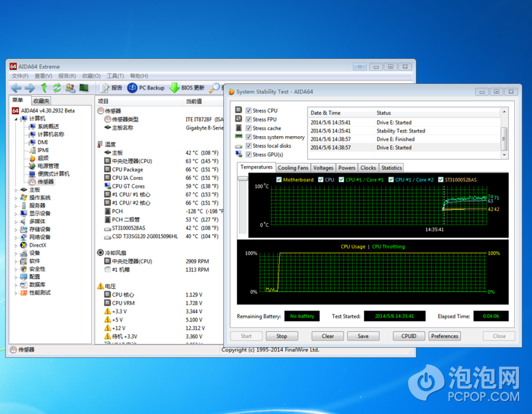Click the magnifier search icon in toolbar
The height and width of the screenshot is (414, 532).
214,88
